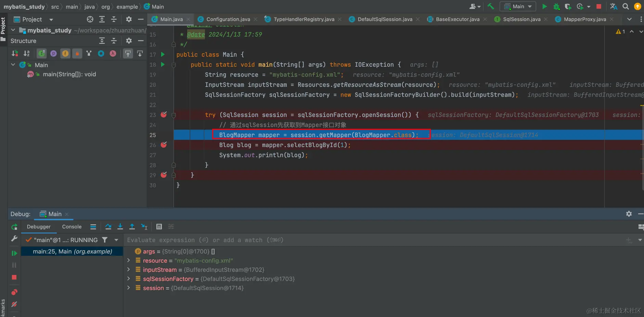Open Search Everywhere magnifier
This screenshot has width=644, height=317.
[626, 6]
